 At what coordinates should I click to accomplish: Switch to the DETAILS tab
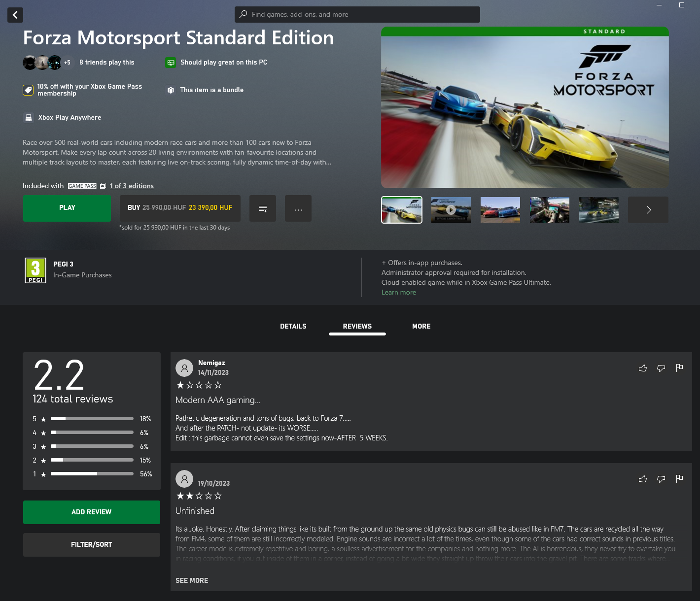click(x=293, y=326)
